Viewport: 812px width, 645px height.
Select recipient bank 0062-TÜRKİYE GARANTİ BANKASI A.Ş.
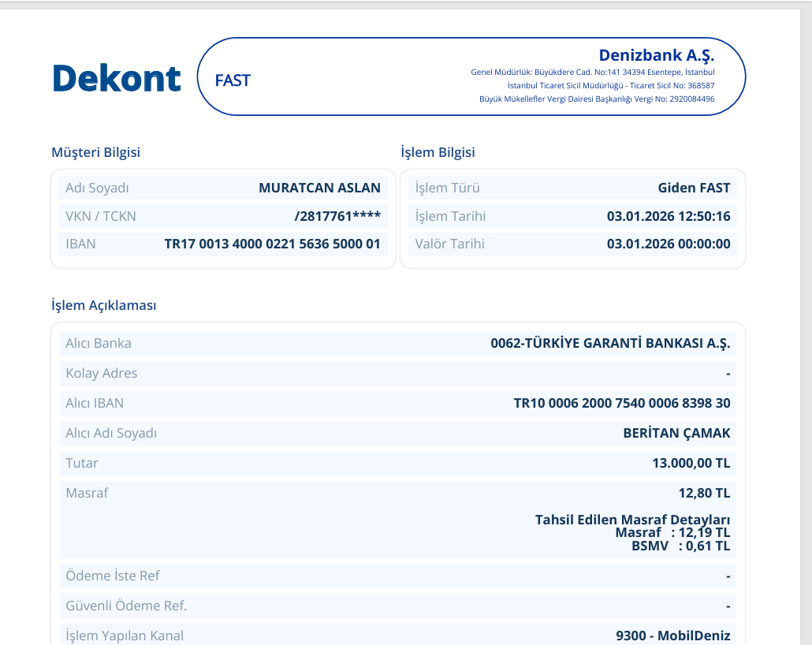610,343
